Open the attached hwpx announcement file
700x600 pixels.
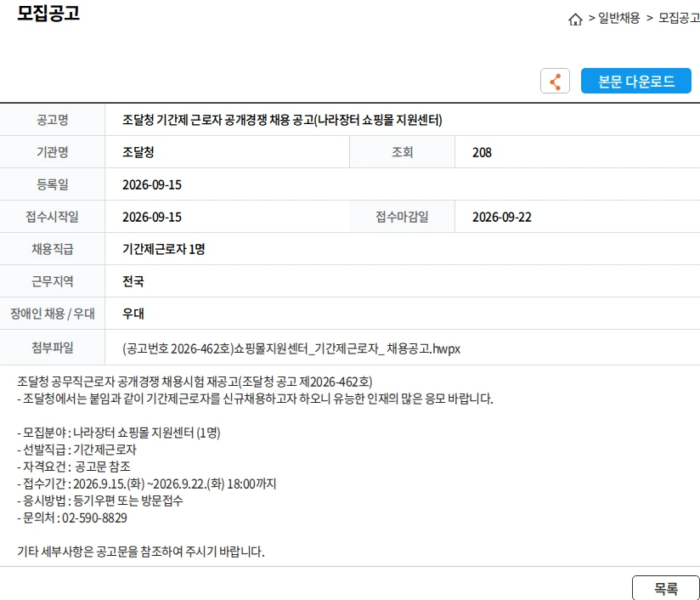(x=291, y=348)
